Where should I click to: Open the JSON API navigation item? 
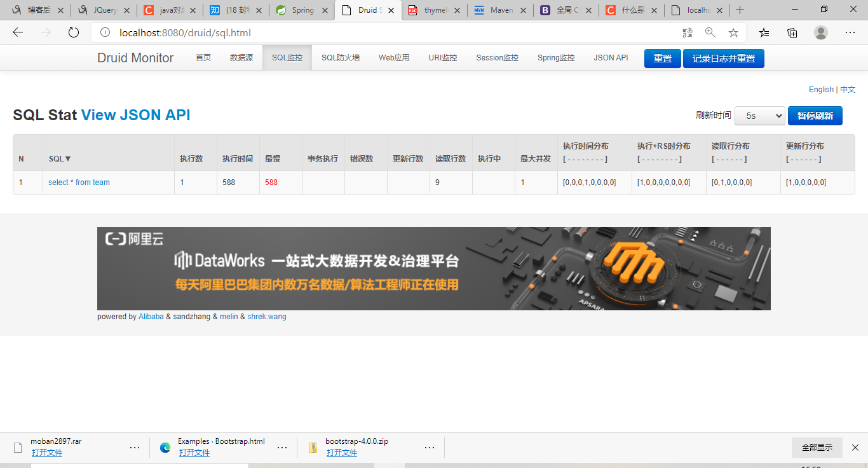[611, 58]
